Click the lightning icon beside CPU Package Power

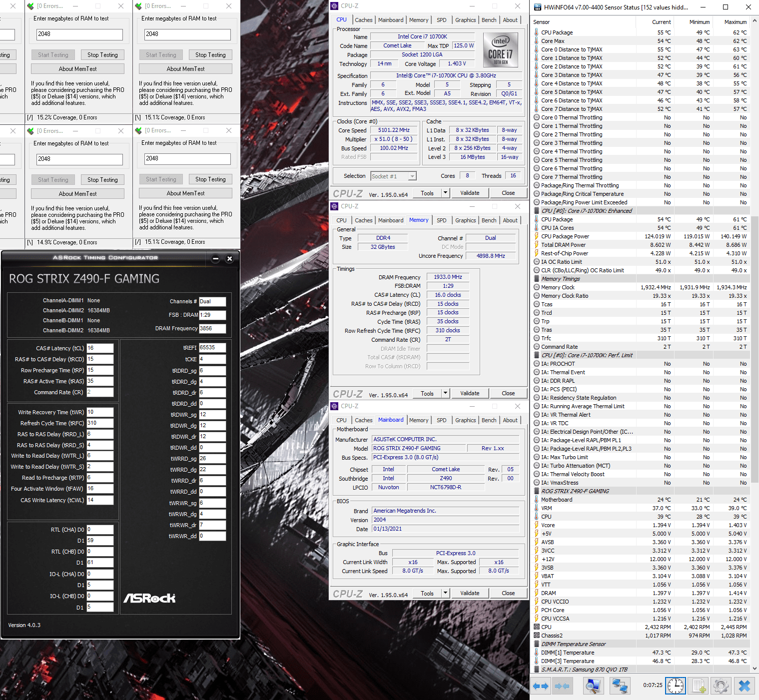(537, 236)
